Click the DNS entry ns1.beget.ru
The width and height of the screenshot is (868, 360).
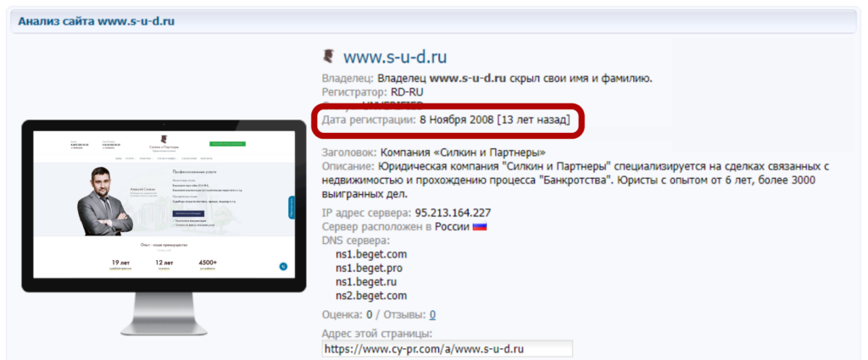367,282
